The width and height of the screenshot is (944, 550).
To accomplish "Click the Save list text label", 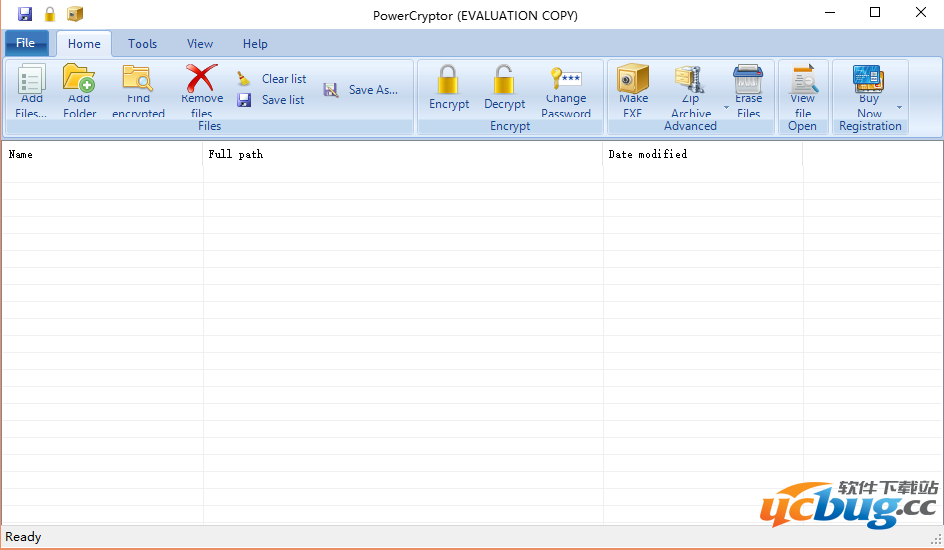I will click(283, 100).
